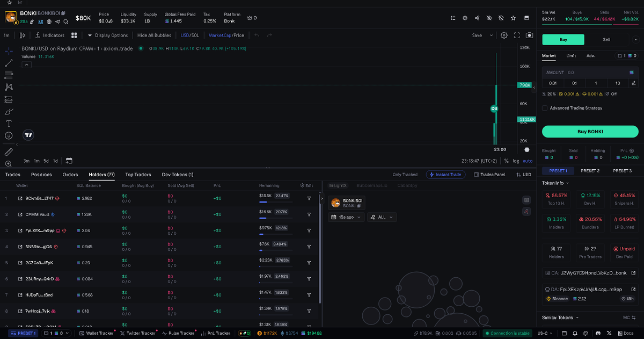Search the token with magnifier icon
Image resolution: width=644 pixels, height=339 pixels.
coord(66,22)
